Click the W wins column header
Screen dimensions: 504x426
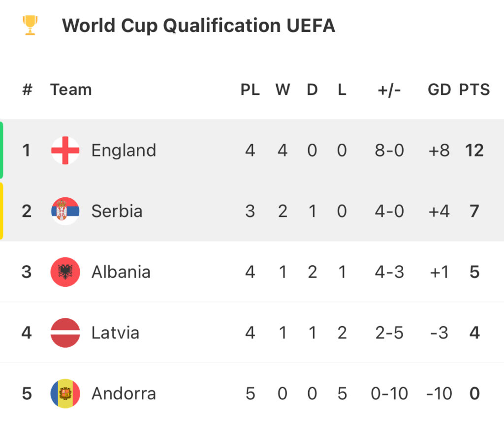pos(283,90)
